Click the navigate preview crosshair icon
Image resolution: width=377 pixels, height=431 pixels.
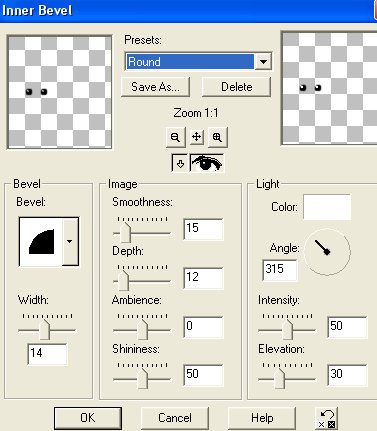[x=197, y=136]
